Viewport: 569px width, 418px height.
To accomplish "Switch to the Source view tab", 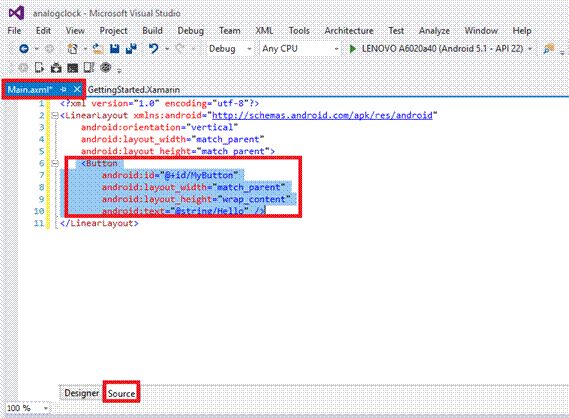I will point(121,393).
